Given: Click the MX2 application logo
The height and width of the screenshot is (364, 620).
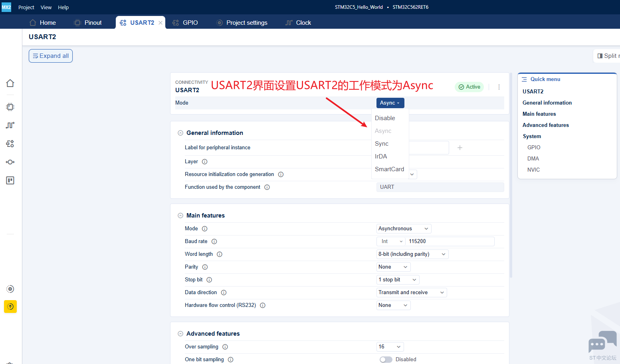Looking at the screenshot, I should [6, 7].
